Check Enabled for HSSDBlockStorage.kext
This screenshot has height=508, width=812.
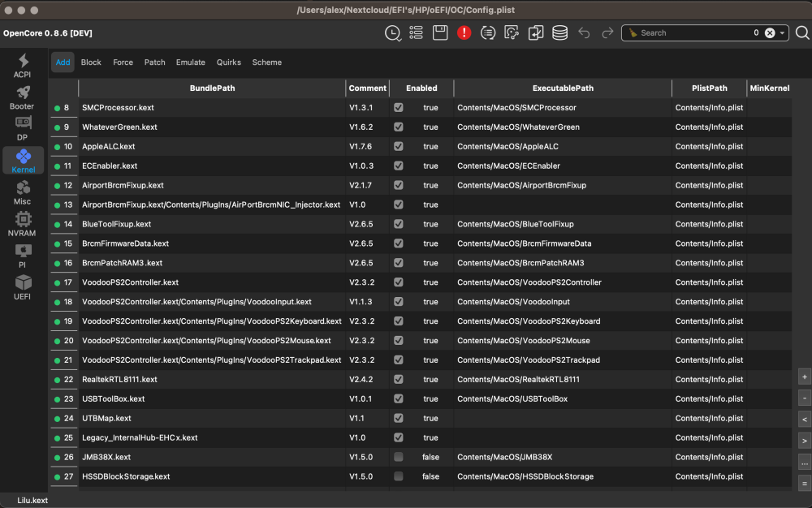(x=398, y=476)
